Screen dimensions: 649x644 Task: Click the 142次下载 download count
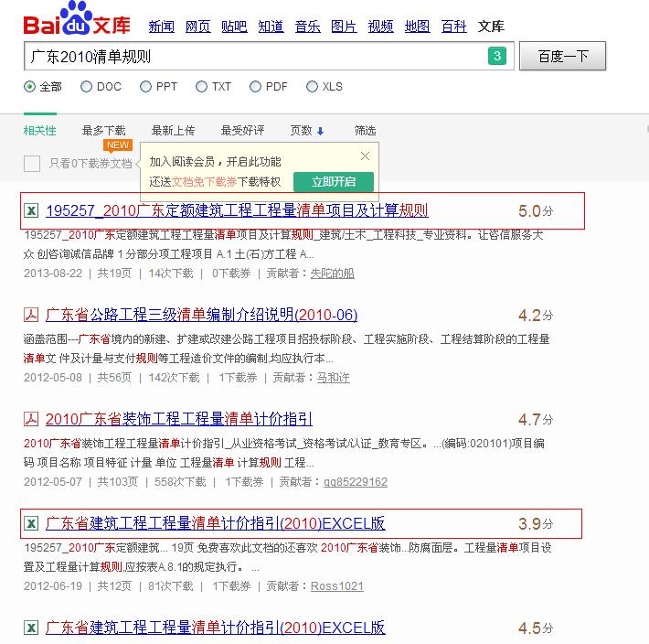click(174, 378)
